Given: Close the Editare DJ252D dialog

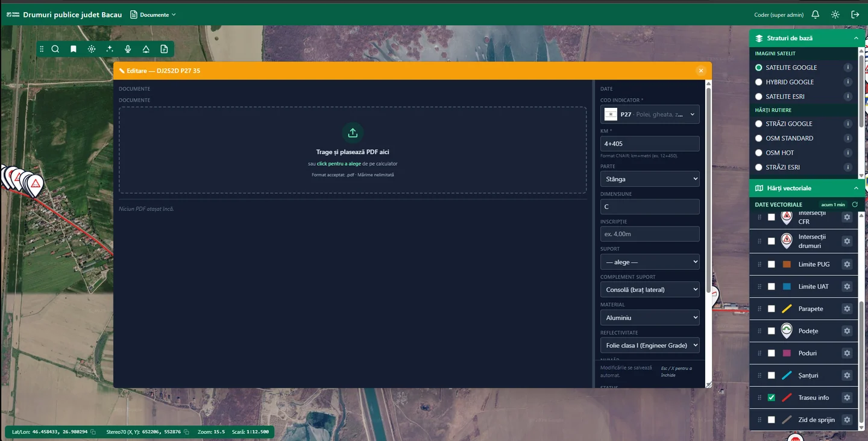Looking at the screenshot, I should [700, 70].
